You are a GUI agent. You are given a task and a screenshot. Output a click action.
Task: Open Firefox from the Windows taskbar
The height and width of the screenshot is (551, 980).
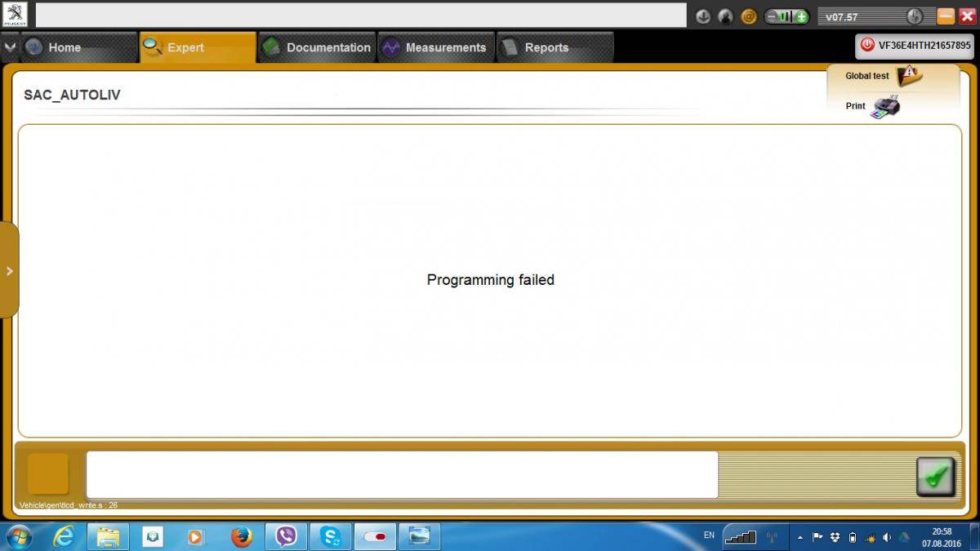(x=241, y=536)
